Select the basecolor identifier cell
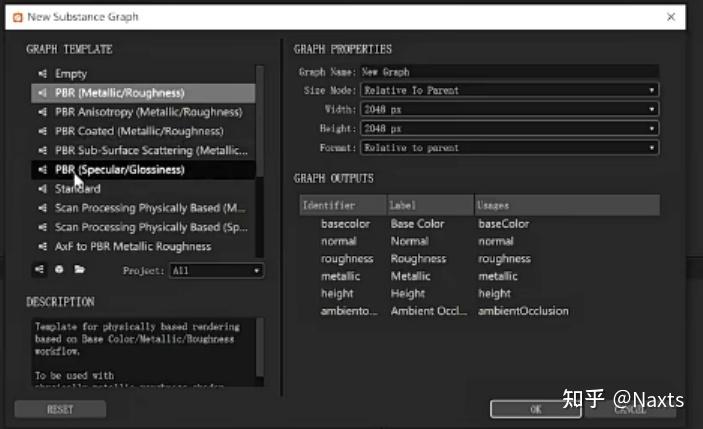 click(x=345, y=224)
